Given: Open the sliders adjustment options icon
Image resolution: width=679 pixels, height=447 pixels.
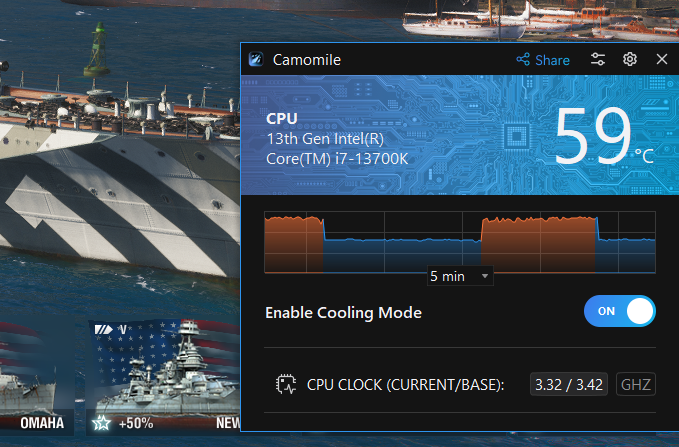Looking at the screenshot, I should coord(598,59).
